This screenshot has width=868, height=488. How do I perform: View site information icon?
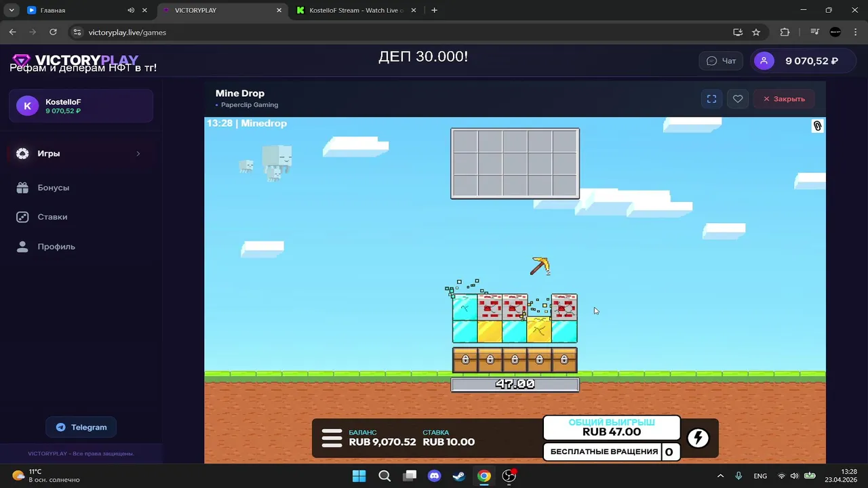(77, 32)
